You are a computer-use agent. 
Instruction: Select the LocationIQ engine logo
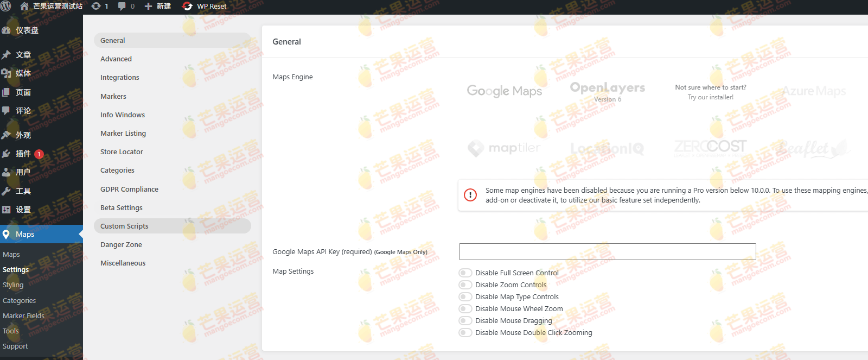[x=608, y=148]
